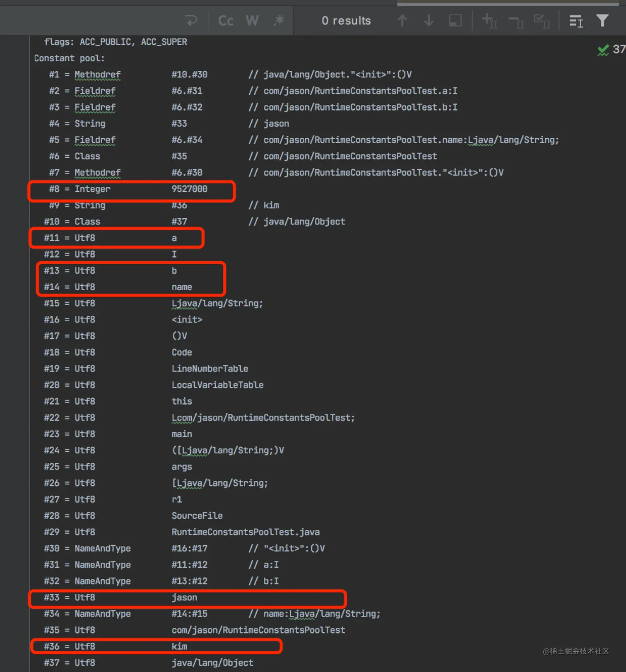Click '#6.#32' reference on row #3

coord(187,107)
